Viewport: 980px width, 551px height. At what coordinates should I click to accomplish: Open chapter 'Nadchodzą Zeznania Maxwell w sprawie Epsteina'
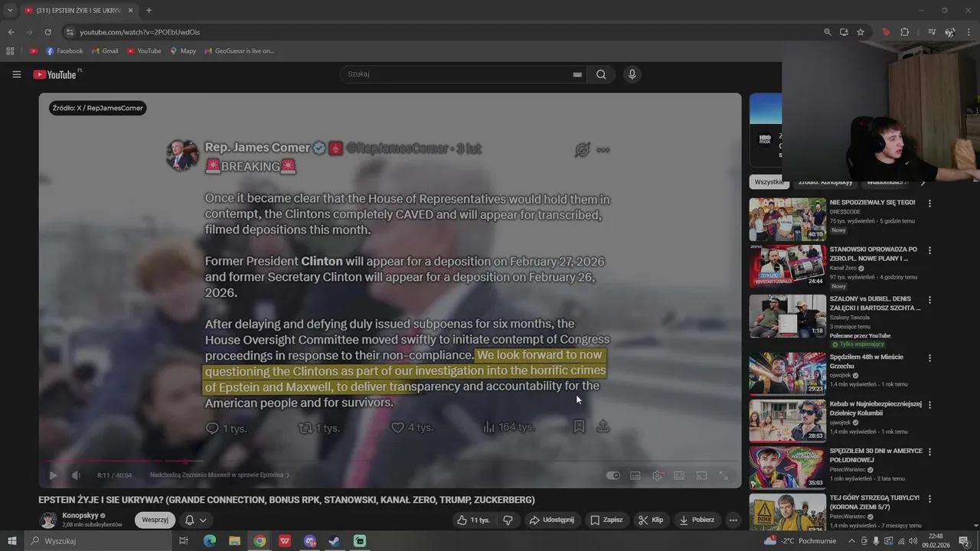219,475
